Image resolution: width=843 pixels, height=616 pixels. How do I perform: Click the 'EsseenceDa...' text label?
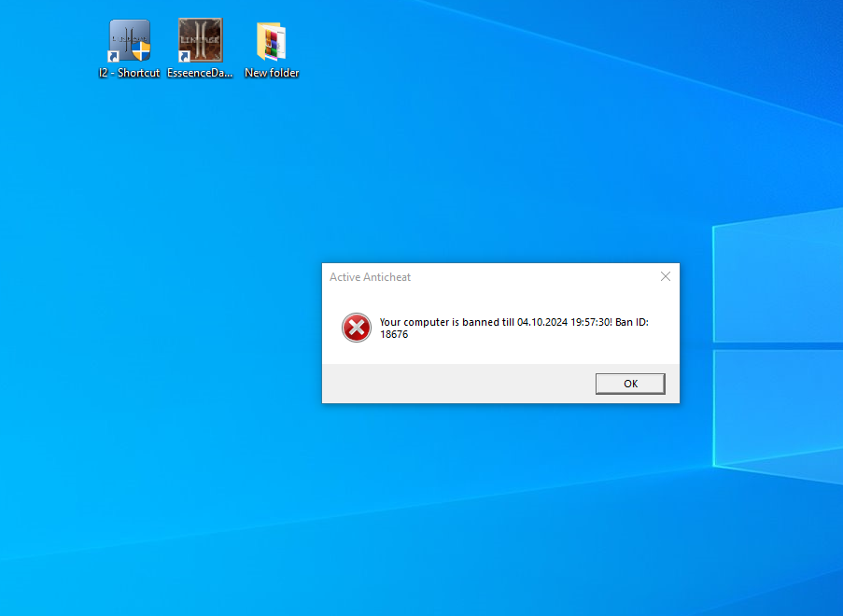(x=201, y=73)
